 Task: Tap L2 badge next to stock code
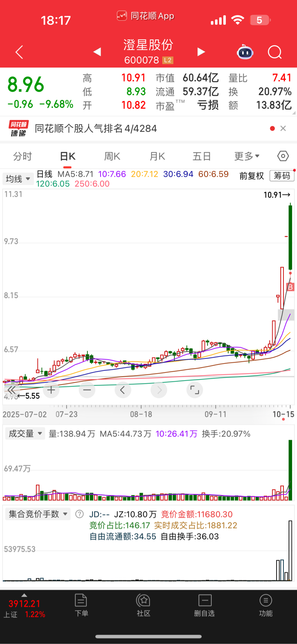pos(167,60)
